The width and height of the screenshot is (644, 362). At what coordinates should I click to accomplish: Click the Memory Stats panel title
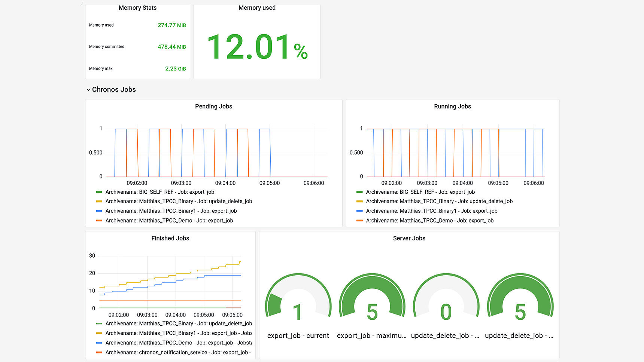137,8
